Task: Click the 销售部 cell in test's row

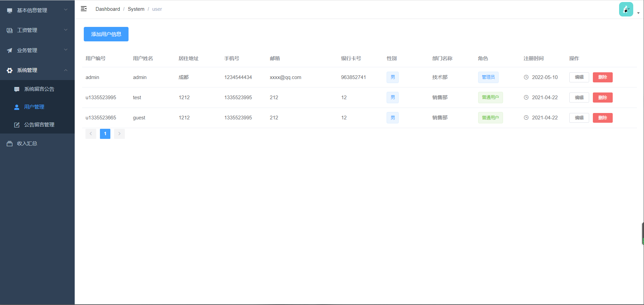Action: pyautogui.click(x=440, y=98)
